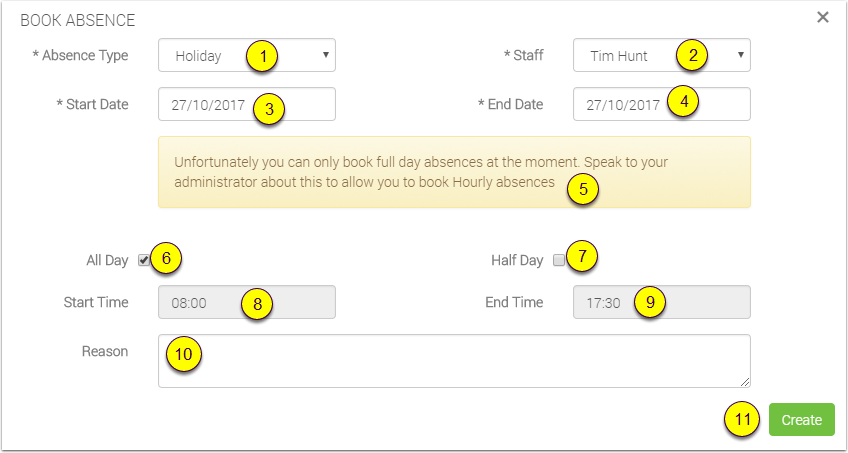Click the yellow marker numbered 4

(x=682, y=102)
